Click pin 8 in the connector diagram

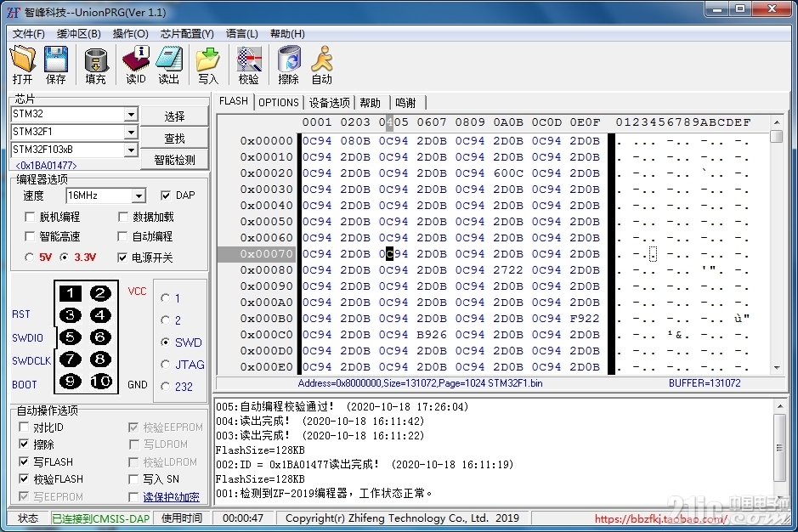[100, 359]
